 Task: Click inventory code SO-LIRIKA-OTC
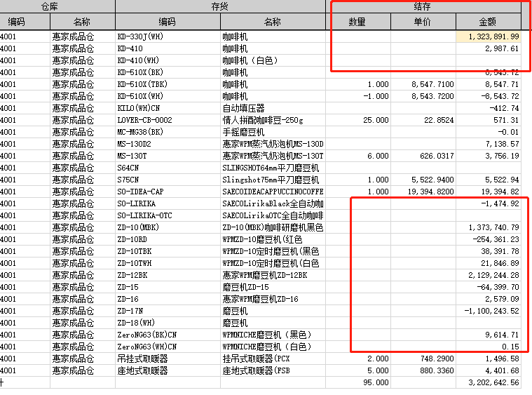(168, 215)
